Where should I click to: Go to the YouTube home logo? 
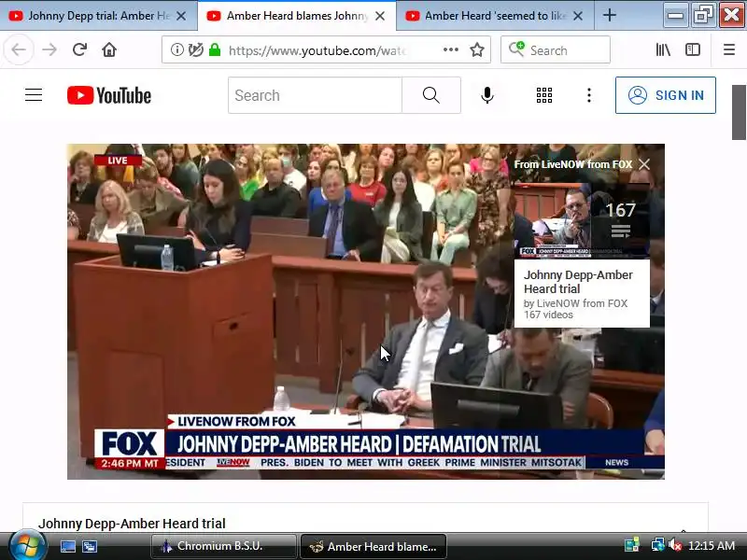coord(109,95)
